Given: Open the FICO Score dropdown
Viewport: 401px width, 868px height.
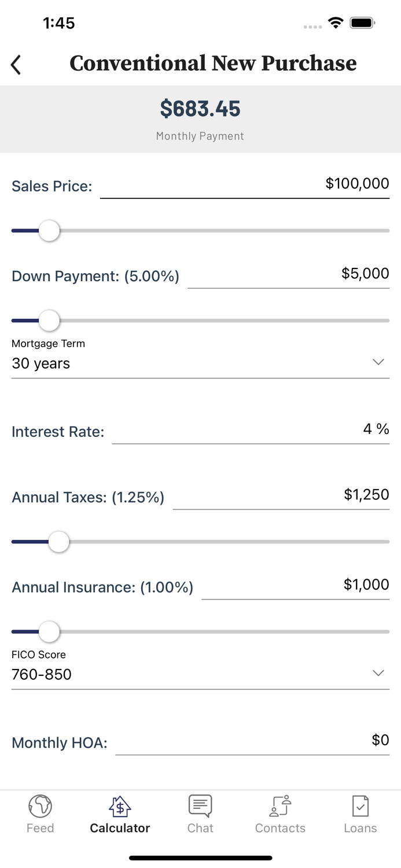Looking at the screenshot, I should (x=200, y=674).
